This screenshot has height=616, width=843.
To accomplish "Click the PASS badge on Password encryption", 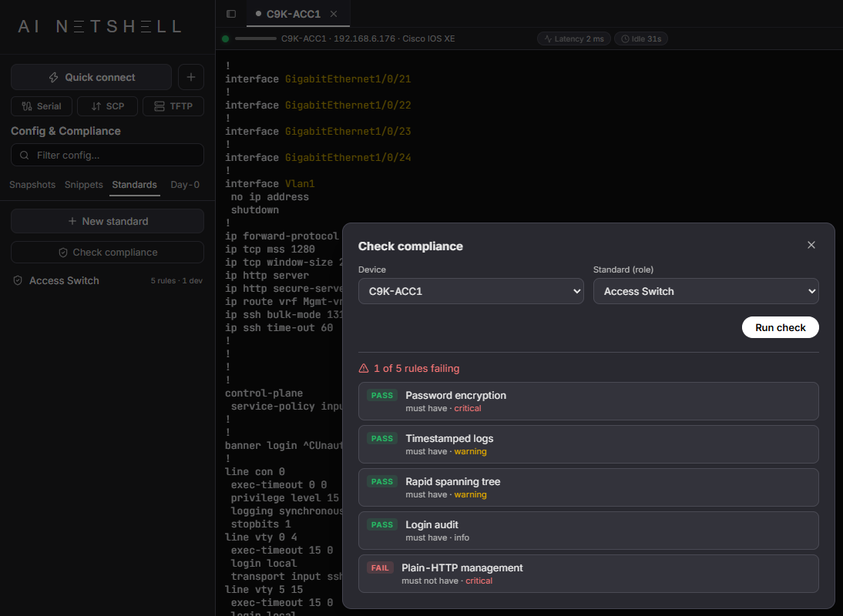I will tap(382, 395).
